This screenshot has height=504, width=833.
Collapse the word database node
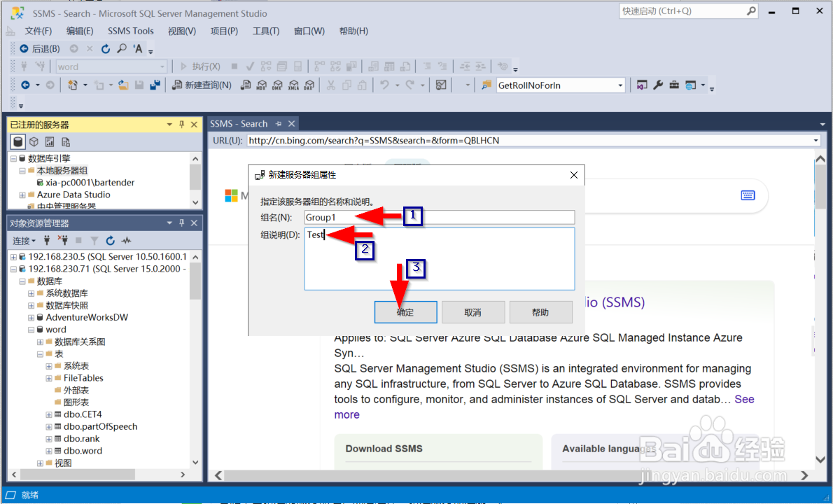click(x=31, y=330)
